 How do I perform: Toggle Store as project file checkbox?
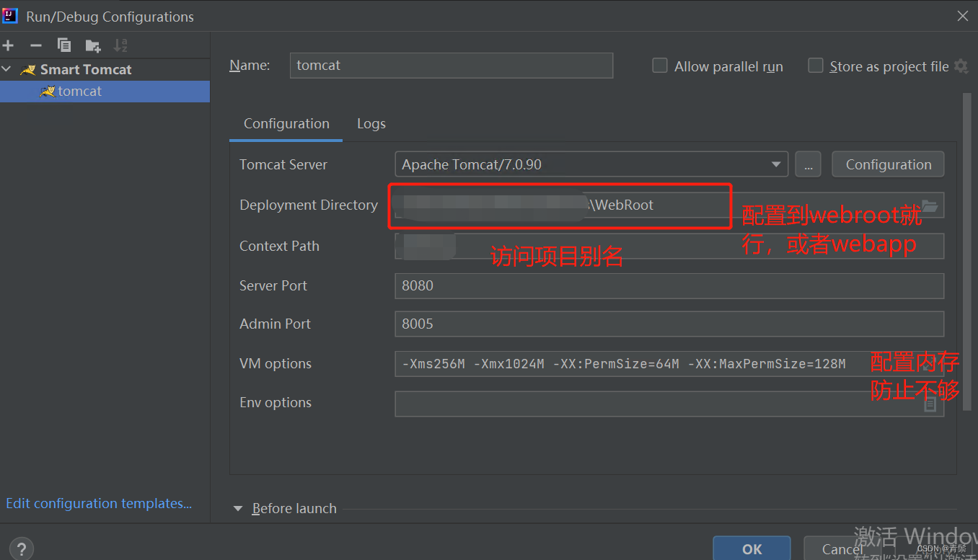[816, 66]
